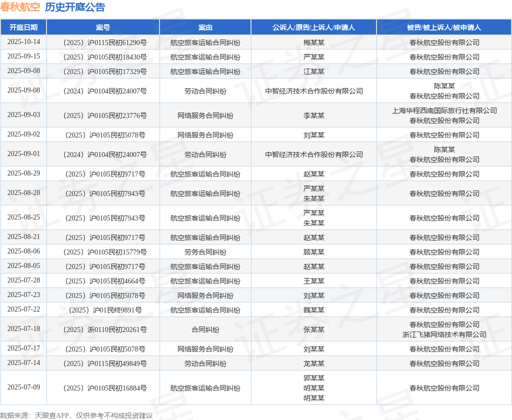Click case number 沪0105民初4664号

coord(105,281)
